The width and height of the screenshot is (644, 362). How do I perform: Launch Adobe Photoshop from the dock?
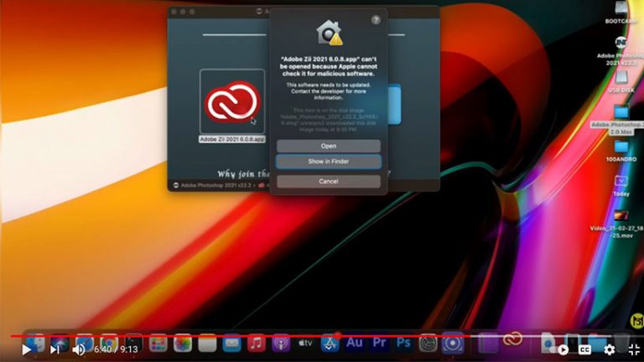click(403, 343)
